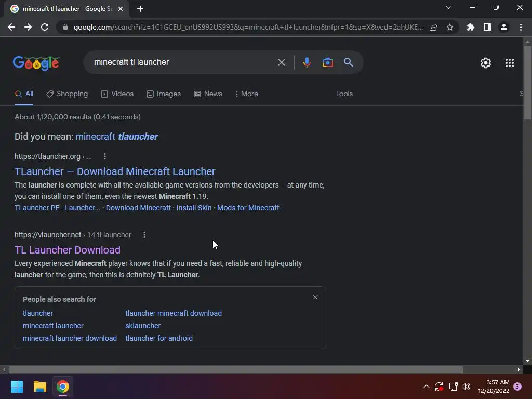532x399 pixels.
Task: Search for 'tlauncher for android' suggestion
Action: tap(159, 338)
